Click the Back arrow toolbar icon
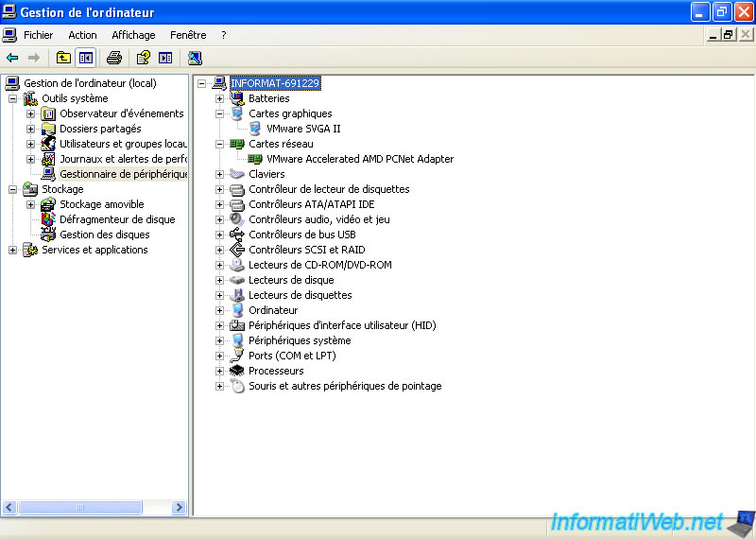Screen dimensions: 756x539 (x=12, y=58)
